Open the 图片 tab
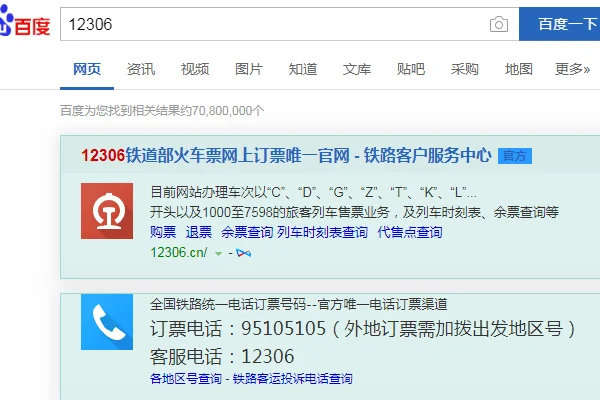 249,69
